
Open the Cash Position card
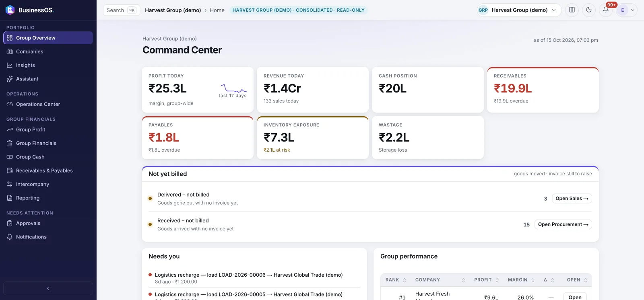[x=428, y=90]
